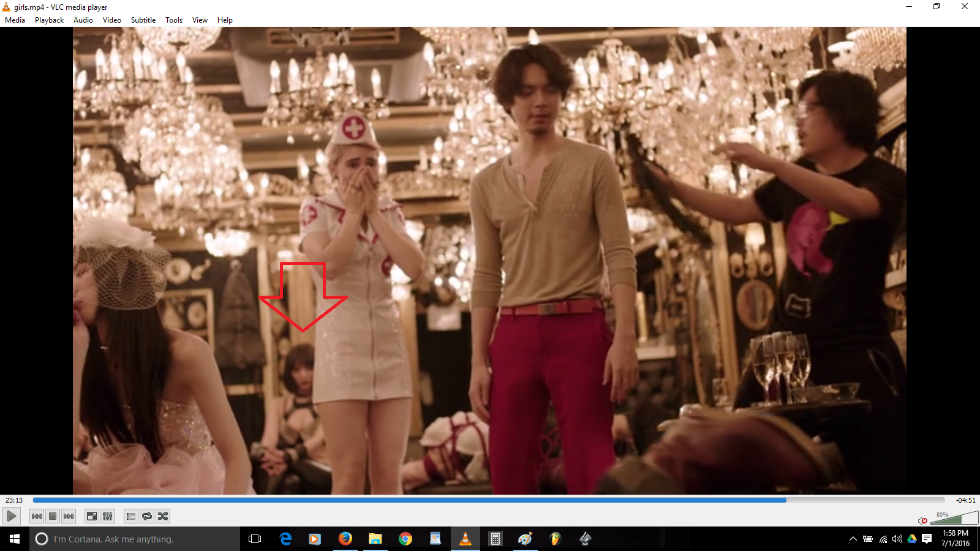Viewport: 980px width, 551px height.
Task: Stop video playback
Action: [x=53, y=516]
